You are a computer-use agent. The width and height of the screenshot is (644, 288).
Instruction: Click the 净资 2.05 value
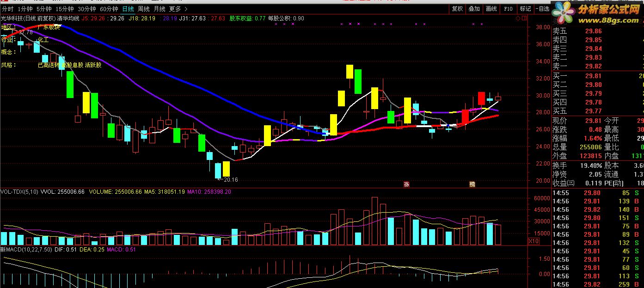pyautogui.click(x=595, y=174)
